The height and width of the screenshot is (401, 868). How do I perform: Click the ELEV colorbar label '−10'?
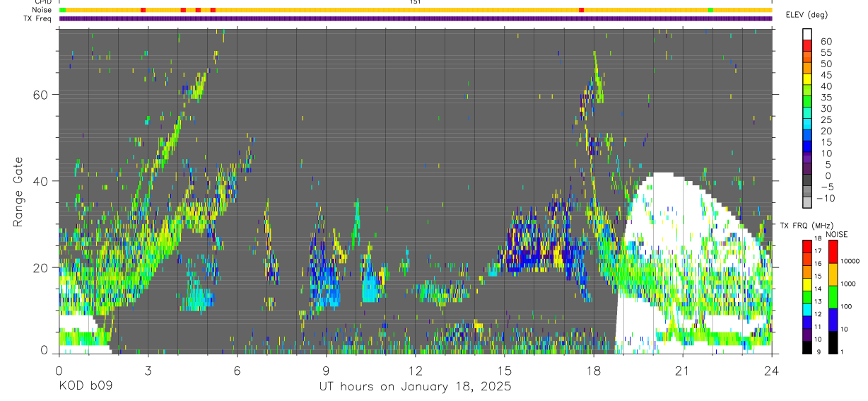[824, 198]
